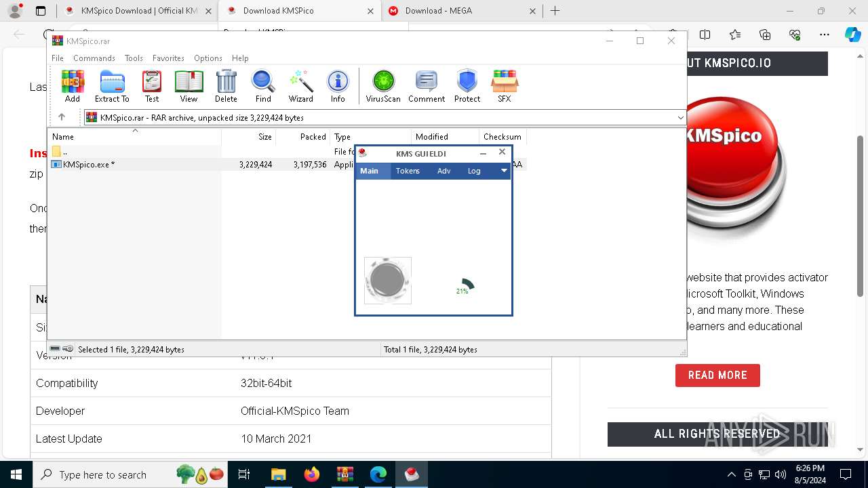The height and width of the screenshot is (488, 868).
Task: Open browser Favorites star icon
Action: [735, 35]
